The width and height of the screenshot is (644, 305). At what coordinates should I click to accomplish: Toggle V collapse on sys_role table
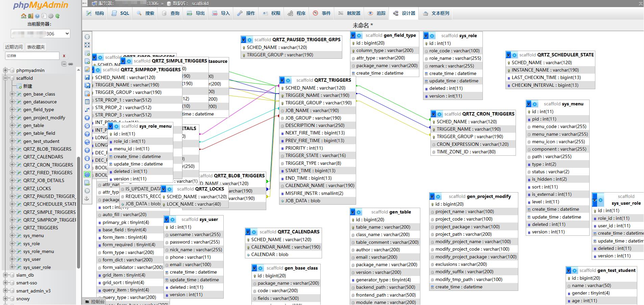[426, 35]
